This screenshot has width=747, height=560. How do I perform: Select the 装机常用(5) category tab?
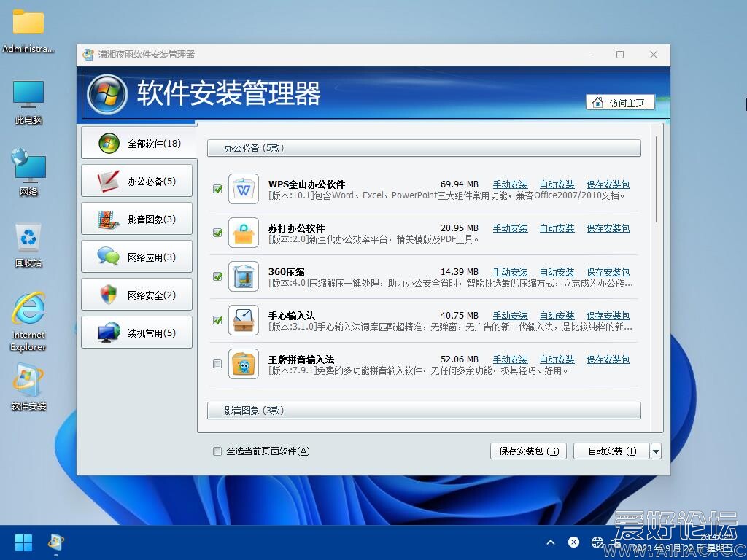pos(137,332)
